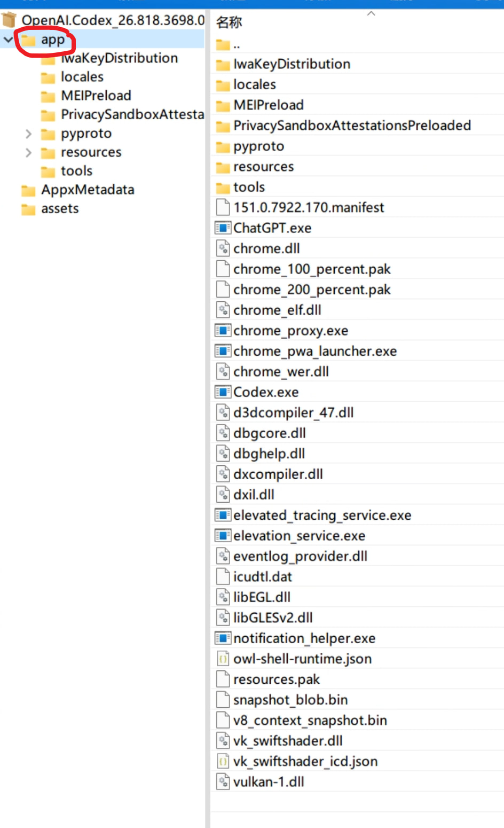Click the IwaKeyDistribution folder icon in list

223,65
